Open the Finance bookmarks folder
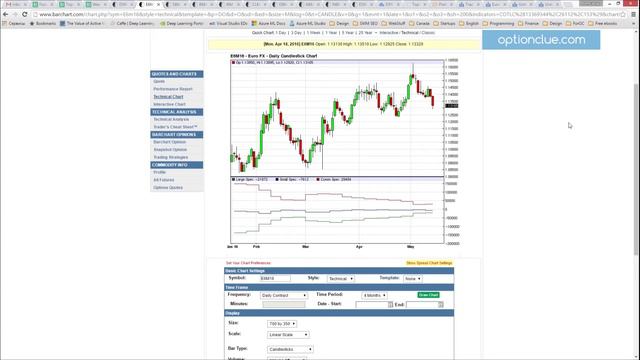Image resolution: width=640 pixels, height=360 pixels. (528, 24)
